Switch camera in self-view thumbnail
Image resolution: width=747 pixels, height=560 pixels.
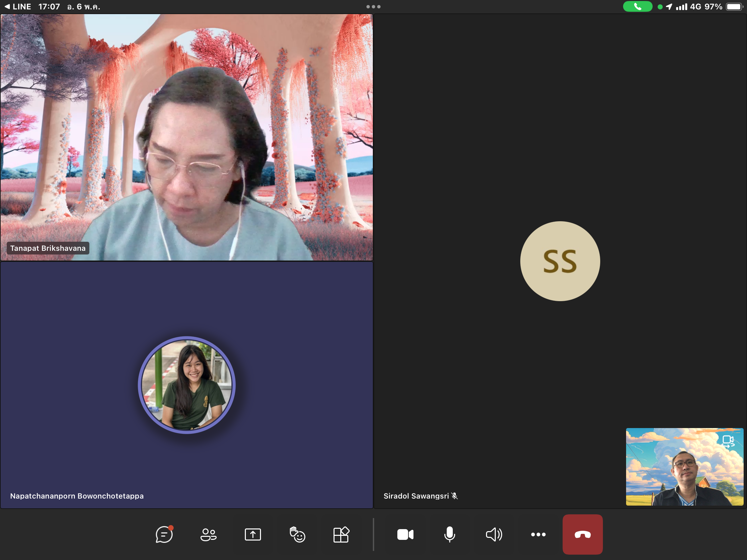[x=728, y=441]
